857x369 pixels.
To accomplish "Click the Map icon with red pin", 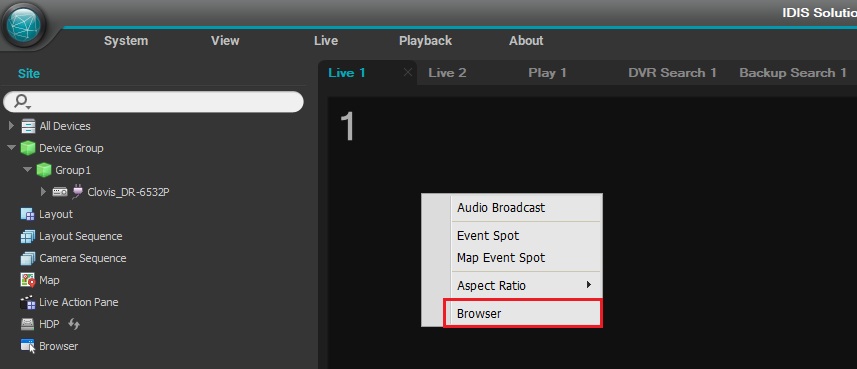I will coord(28,280).
